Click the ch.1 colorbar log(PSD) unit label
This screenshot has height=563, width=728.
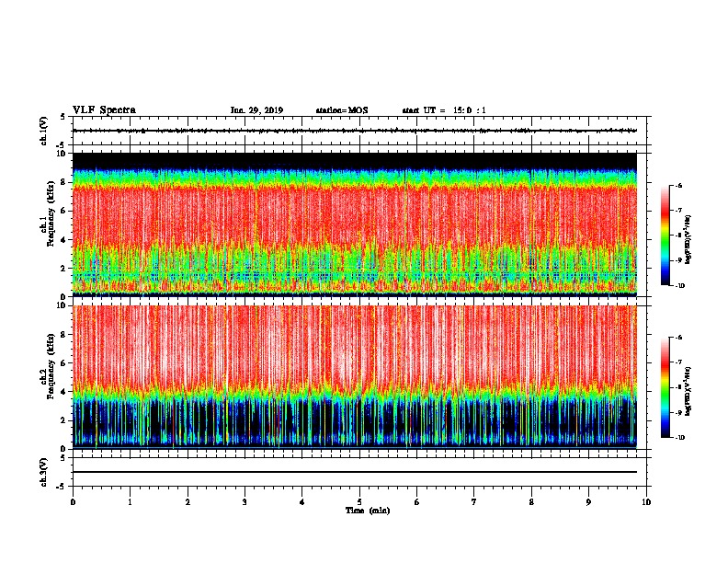pos(688,239)
